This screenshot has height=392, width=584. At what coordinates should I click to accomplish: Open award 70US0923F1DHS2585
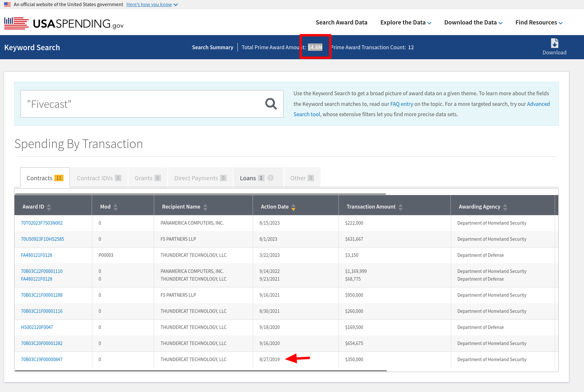click(42, 239)
